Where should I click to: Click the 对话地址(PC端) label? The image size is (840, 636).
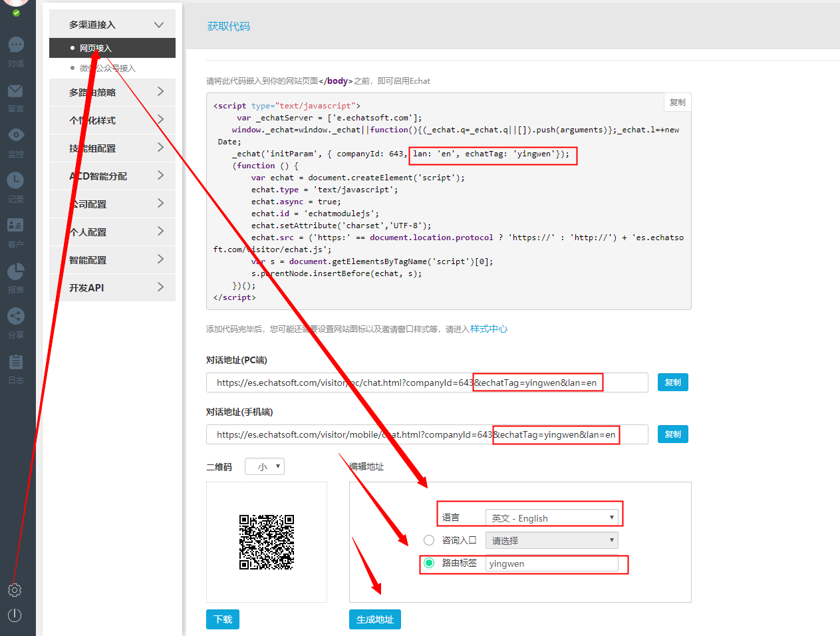pos(237,360)
